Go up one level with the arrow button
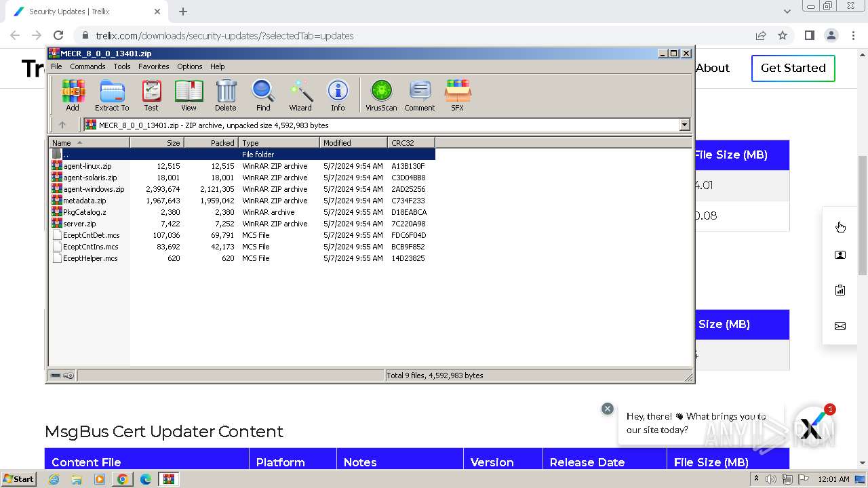The height and width of the screenshot is (488, 868). [62, 125]
